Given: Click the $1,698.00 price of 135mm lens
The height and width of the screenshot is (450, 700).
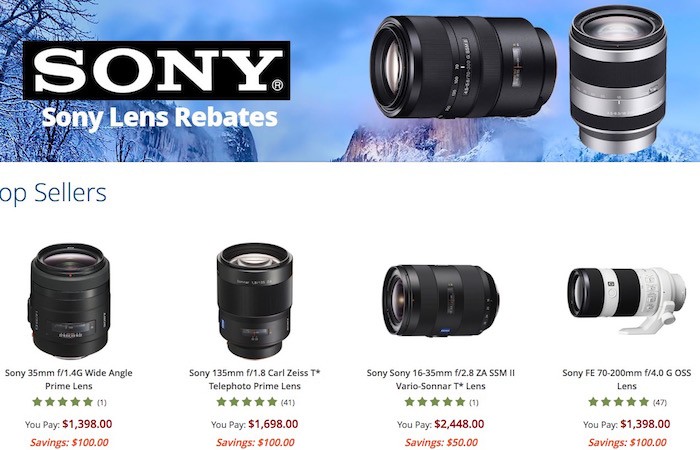Looking at the screenshot, I should (x=273, y=424).
